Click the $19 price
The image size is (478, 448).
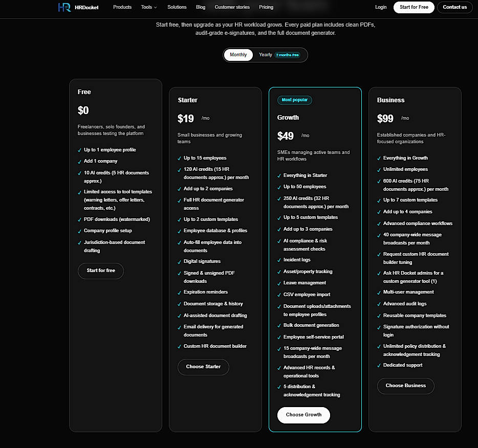pos(186,119)
